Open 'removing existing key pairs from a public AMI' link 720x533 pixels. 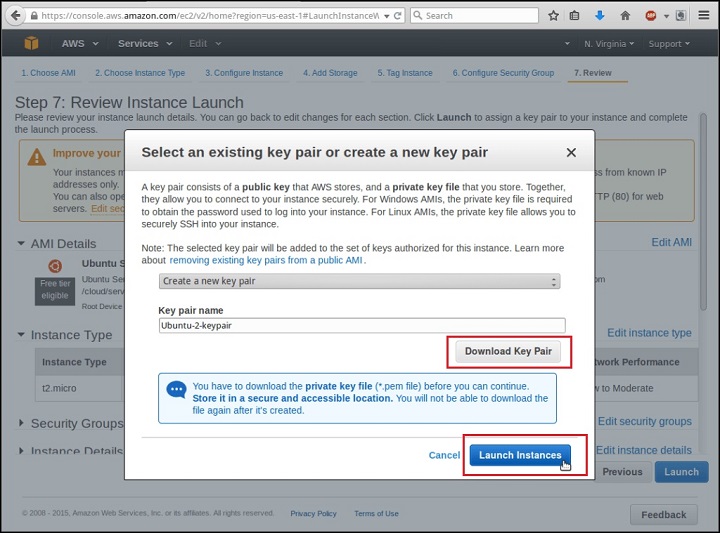click(x=266, y=260)
